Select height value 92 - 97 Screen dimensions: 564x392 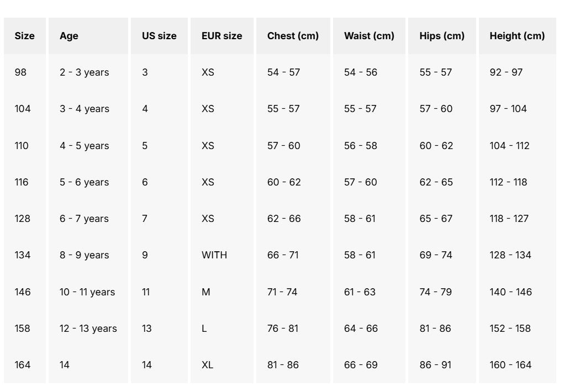pos(506,72)
